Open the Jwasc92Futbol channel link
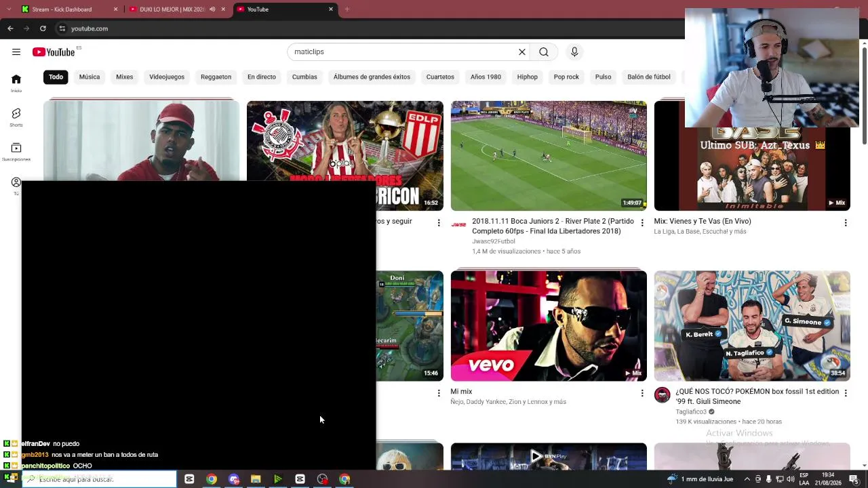868x488 pixels. (x=494, y=241)
